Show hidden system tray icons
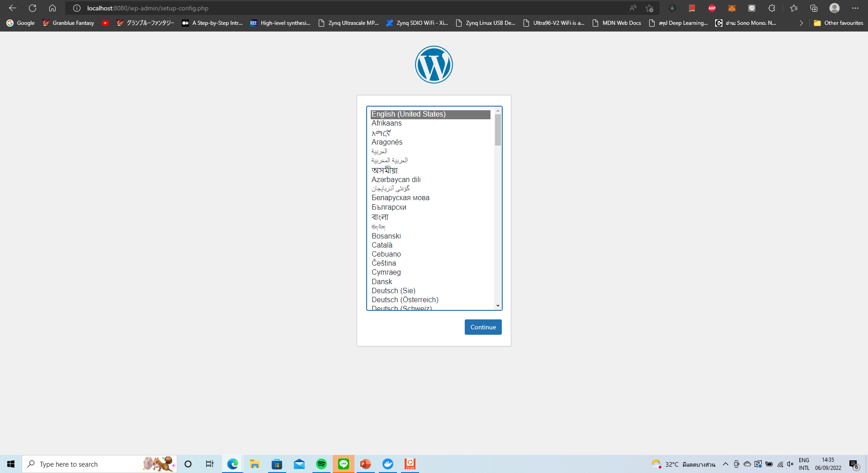Screen dimensions: 868x473 pos(725,464)
